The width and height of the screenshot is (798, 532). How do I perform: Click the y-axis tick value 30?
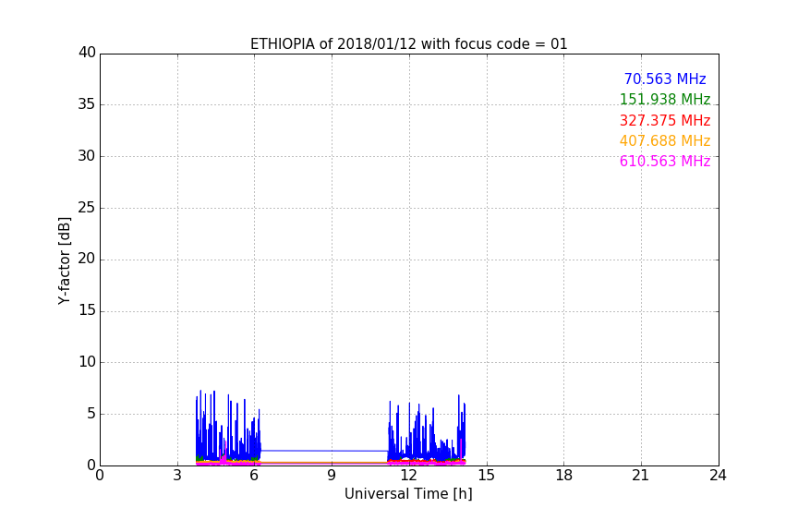[x=87, y=156]
